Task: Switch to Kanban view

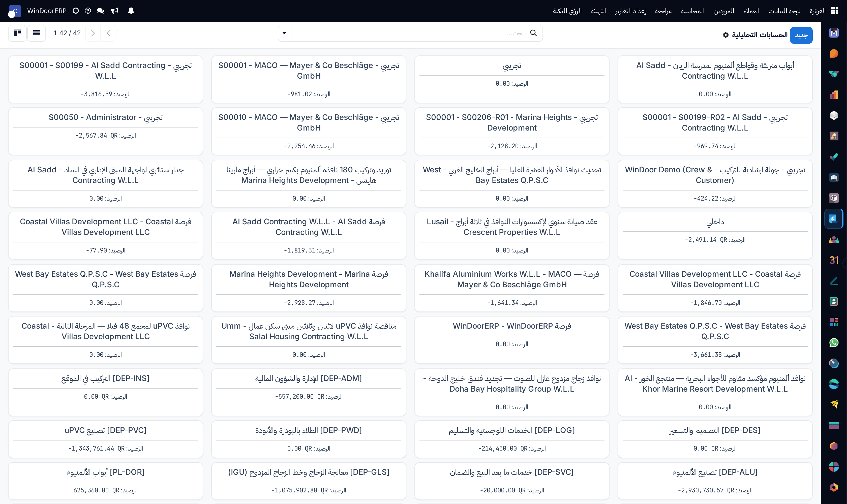Action: (x=17, y=33)
